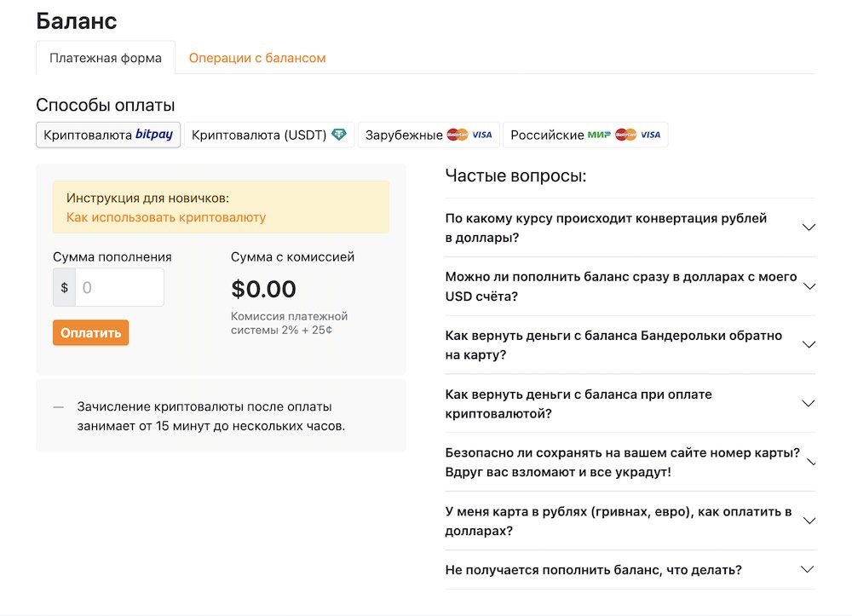The width and height of the screenshot is (852, 616).
Task: Open the Платежная форма tab
Action: point(105,57)
